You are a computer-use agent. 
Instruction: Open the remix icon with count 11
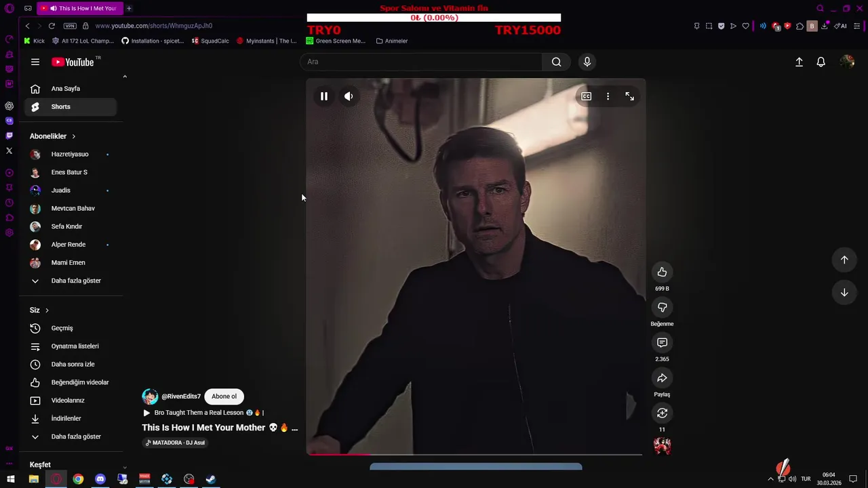click(x=663, y=413)
